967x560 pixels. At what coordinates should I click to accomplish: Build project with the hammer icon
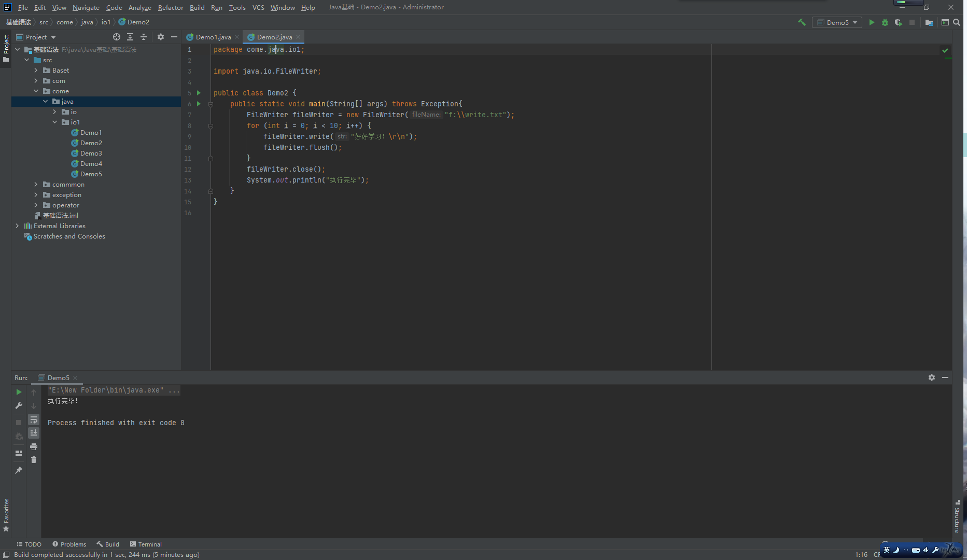(802, 22)
